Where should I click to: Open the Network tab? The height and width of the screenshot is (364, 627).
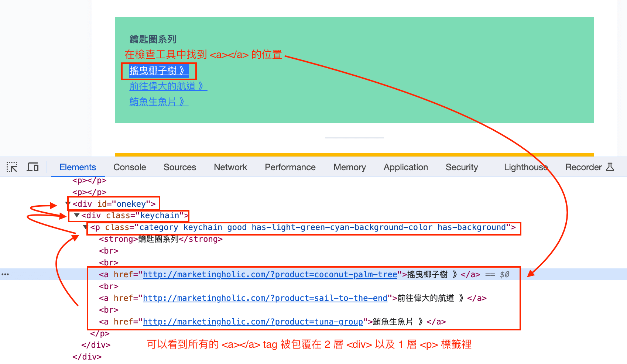click(x=230, y=167)
